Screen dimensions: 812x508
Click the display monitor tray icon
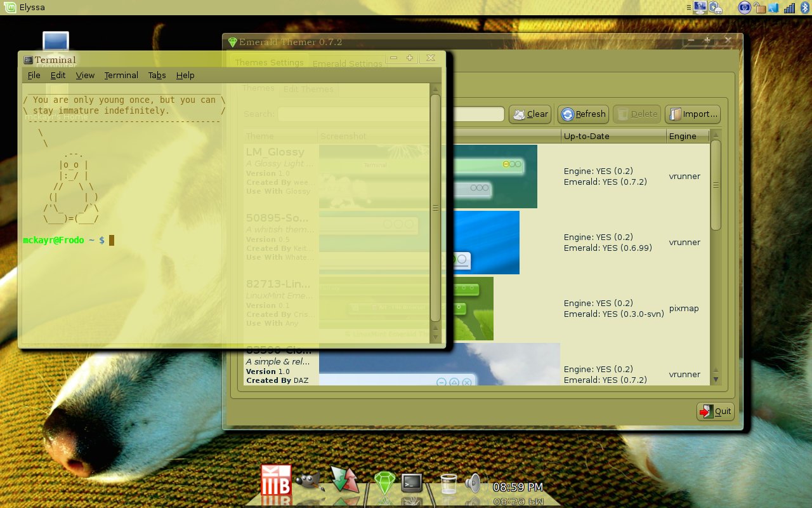(700, 8)
